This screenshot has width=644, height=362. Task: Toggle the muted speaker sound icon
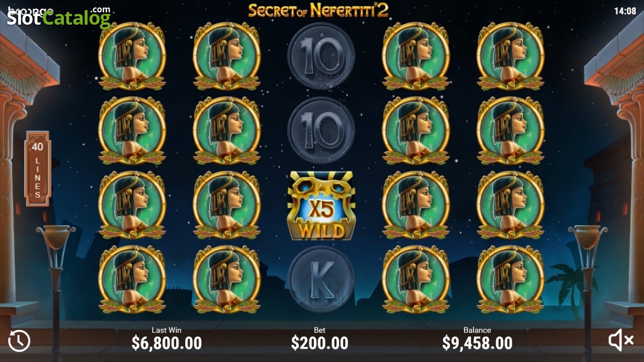pos(621,341)
